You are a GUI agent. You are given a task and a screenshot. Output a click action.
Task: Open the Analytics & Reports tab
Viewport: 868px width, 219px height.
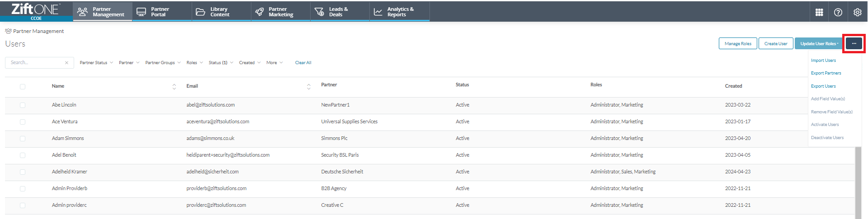click(x=400, y=12)
